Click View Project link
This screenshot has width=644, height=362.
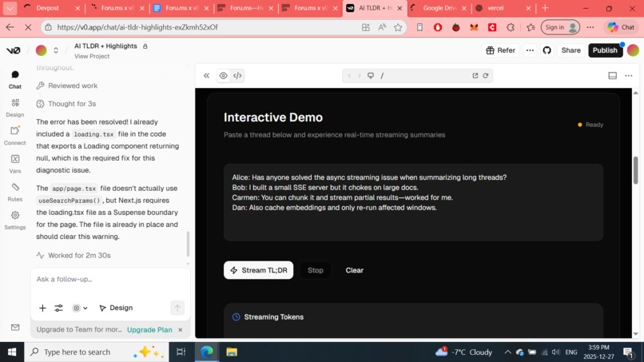92,56
